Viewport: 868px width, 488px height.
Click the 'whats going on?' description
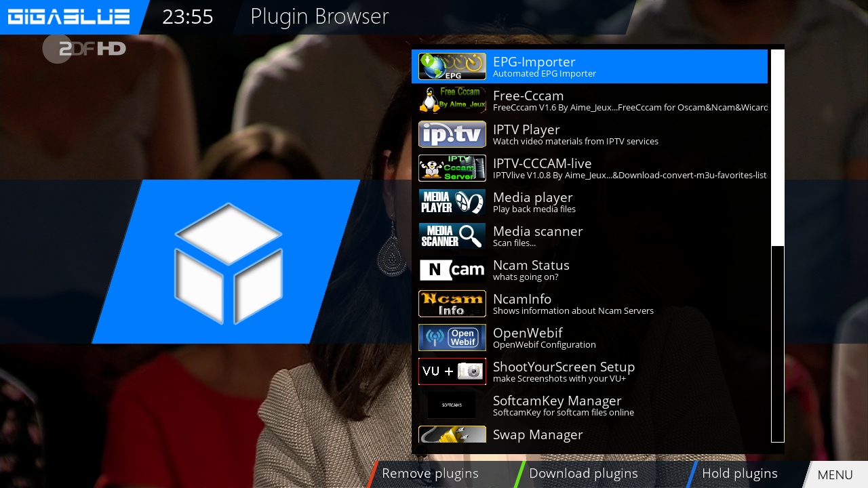526,277
